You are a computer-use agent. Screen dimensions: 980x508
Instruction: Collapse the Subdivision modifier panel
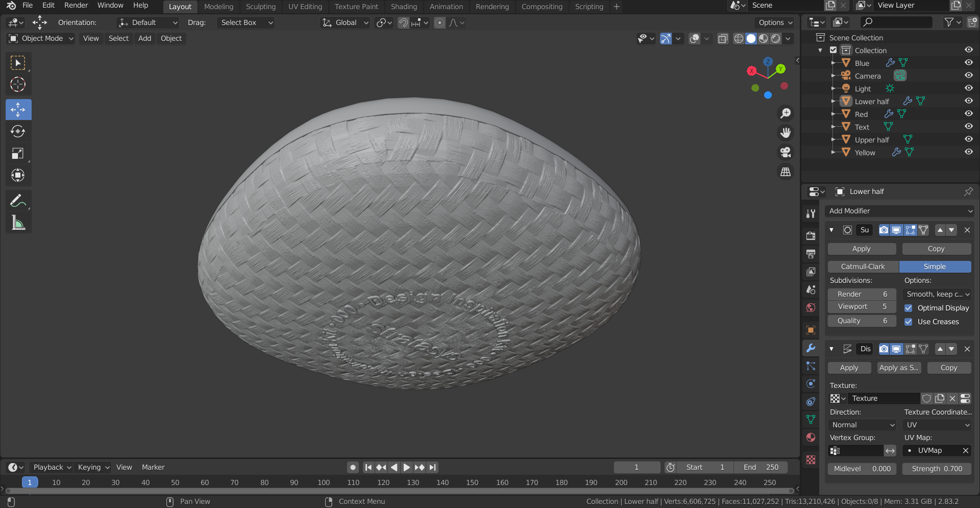[831, 230]
